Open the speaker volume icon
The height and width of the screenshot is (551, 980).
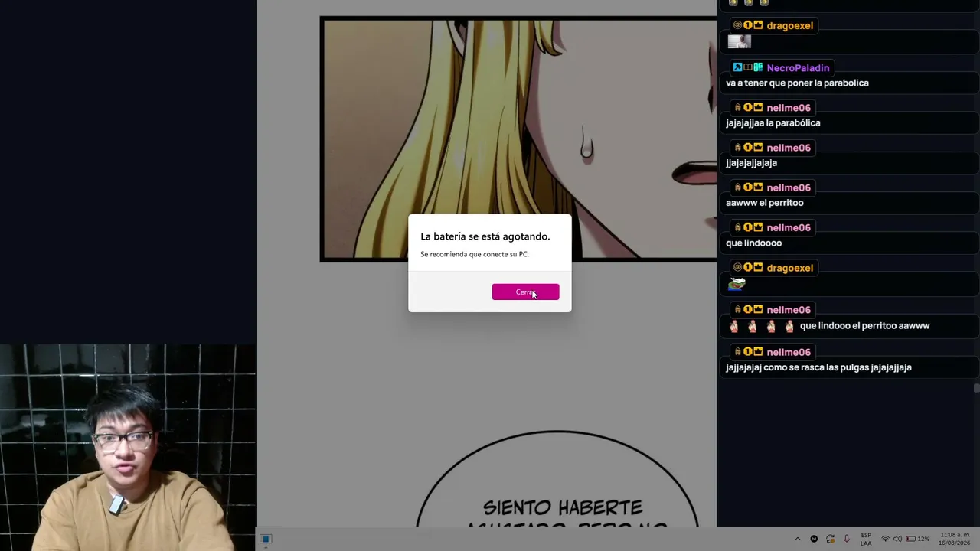click(897, 539)
